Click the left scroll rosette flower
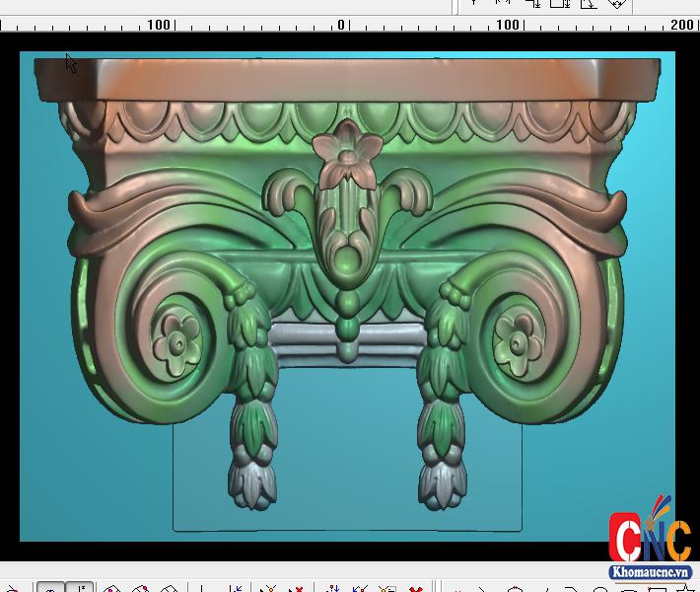The height and width of the screenshot is (592, 700). click(x=176, y=342)
